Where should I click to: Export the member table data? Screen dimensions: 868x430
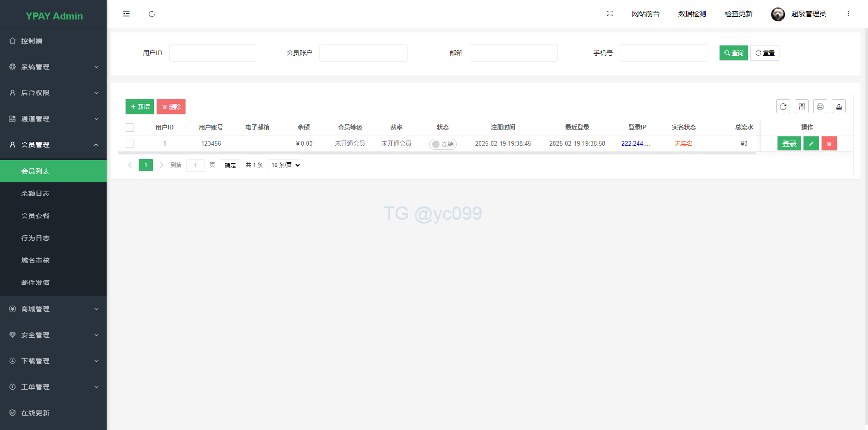(x=839, y=106)
